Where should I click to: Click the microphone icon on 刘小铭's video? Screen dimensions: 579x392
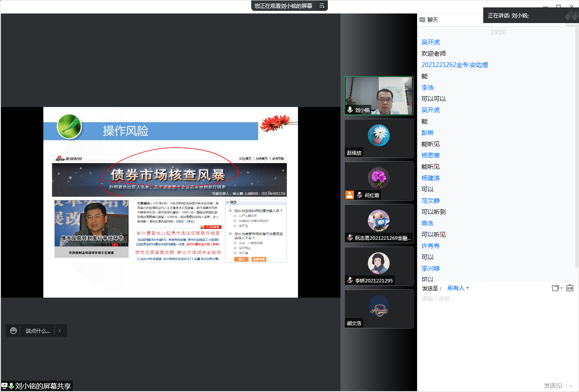pos(350,110)
